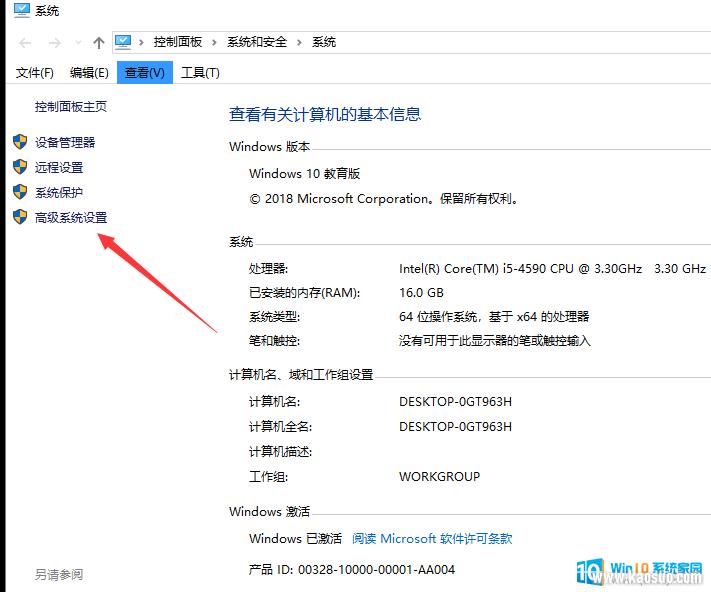
Task: Go to 控制面板主页 link
Action: (x=71, y=107)
